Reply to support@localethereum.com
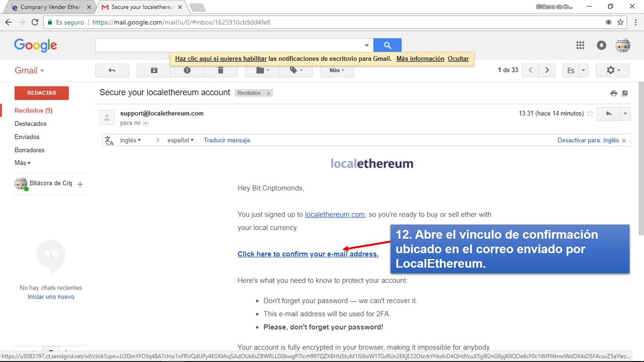This screenshot has width=644, height=362. pyautogui.click(x=609, y=114)
